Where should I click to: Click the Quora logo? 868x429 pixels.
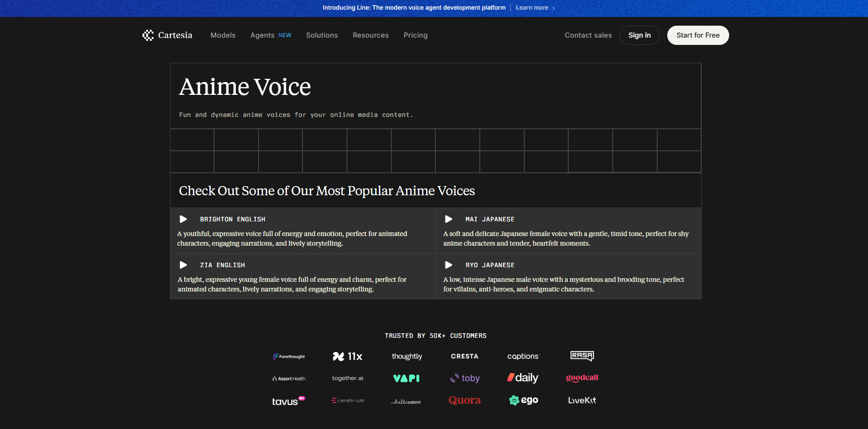coord(464,400)
